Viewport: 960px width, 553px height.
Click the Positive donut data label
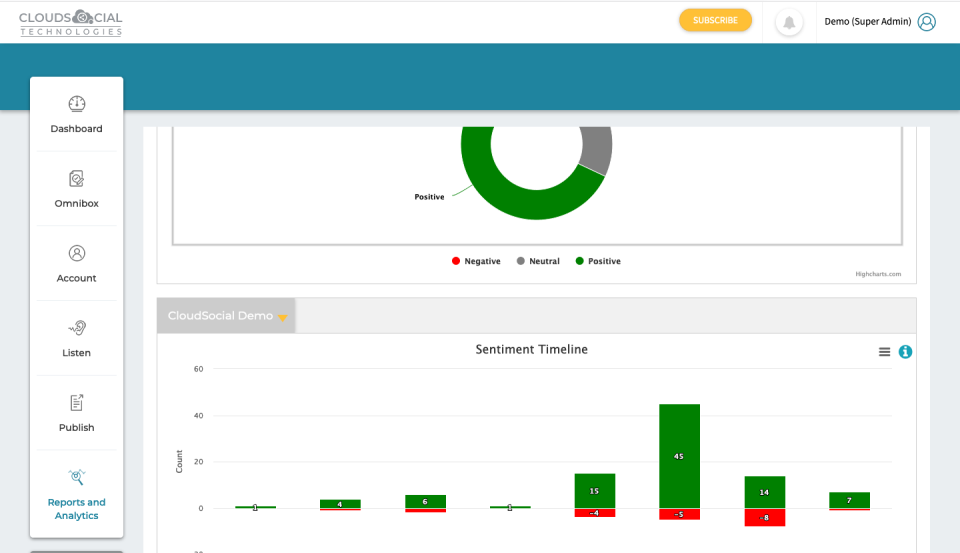pyautogui.click(x=429, y=197)
